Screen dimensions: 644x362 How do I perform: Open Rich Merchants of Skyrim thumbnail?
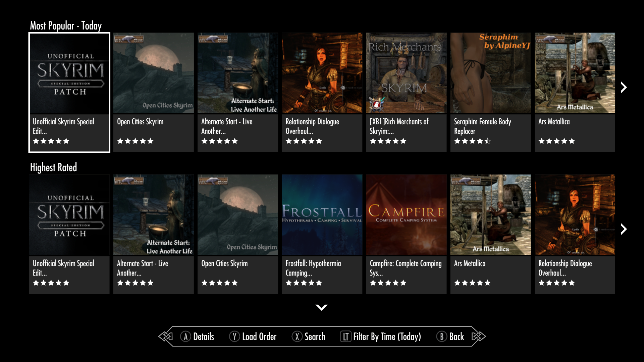click(x=406, y=73)
